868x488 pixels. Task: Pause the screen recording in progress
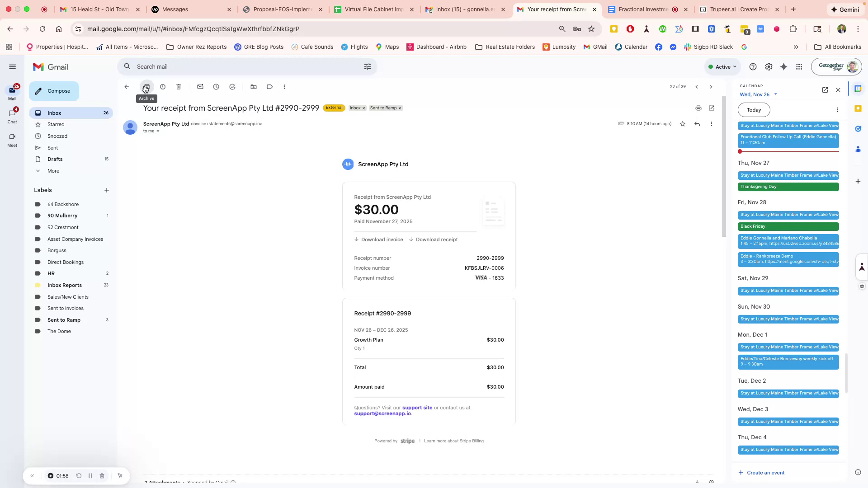[90, 475]
